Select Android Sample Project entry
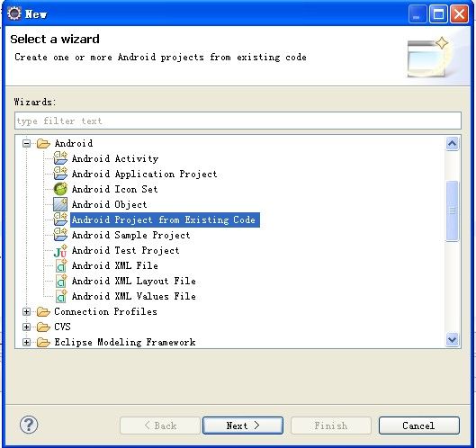The height and width of the screenshot is (448, 476). point(130,235)
